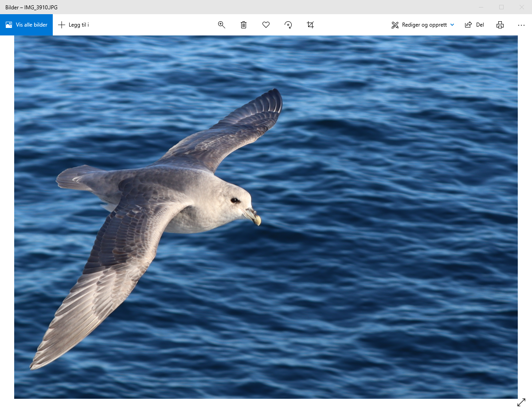The image size is (532, 413).
Task: Open the three-dot more options menu
Action: [521, 25]
